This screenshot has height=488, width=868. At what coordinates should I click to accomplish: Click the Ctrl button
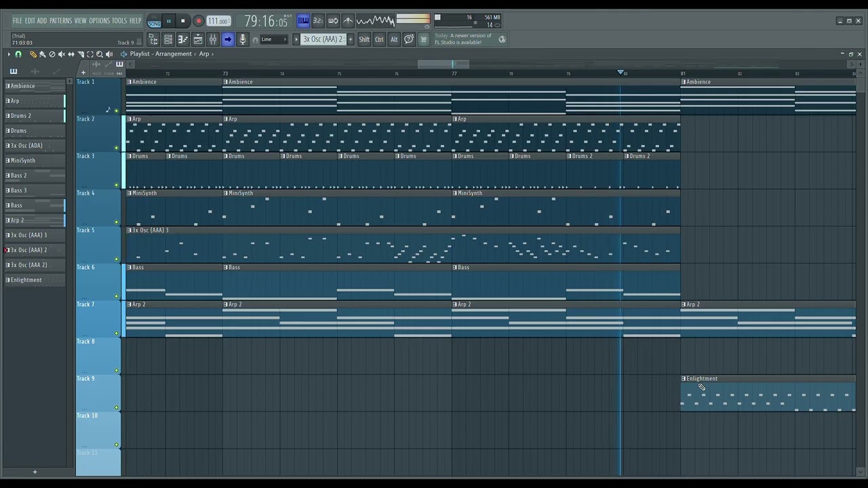[x=379, y=39]
